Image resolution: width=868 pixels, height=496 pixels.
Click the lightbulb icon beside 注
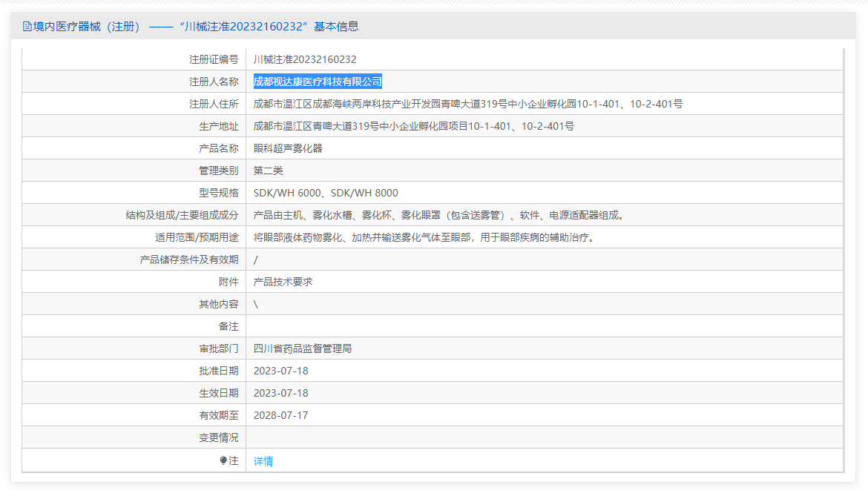[x=223, y=460]
